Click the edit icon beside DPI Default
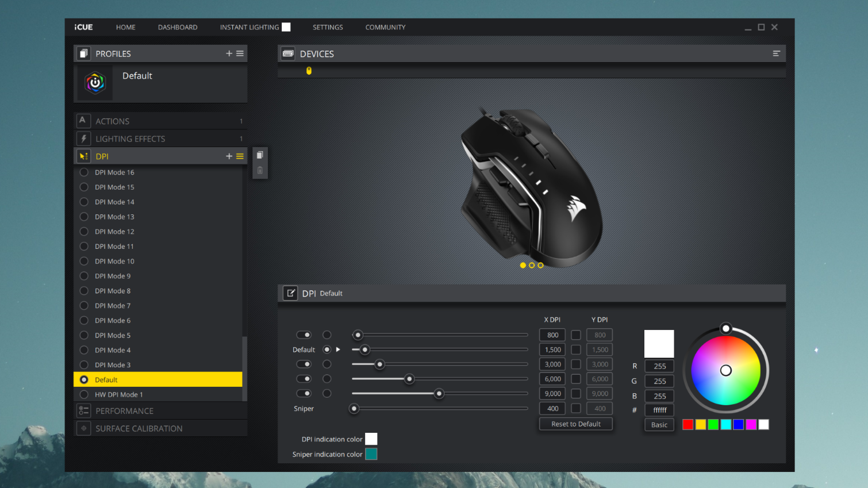 pyautogui.click(x=291, y=293)
